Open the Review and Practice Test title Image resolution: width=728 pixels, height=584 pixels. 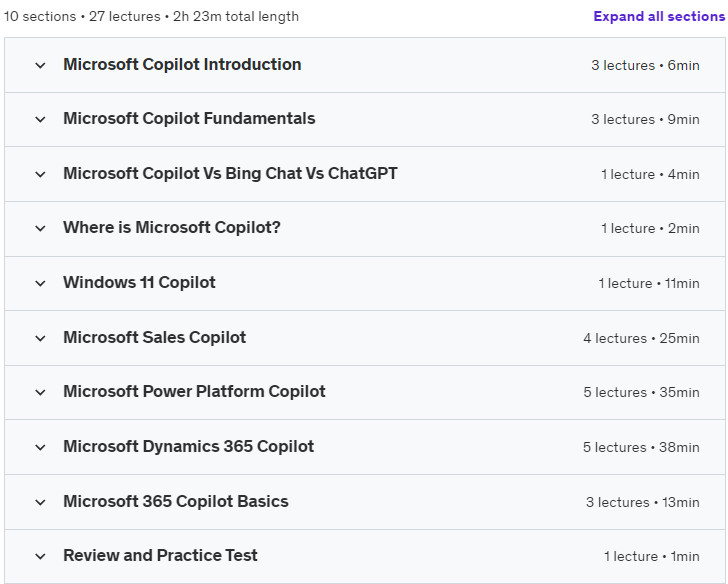160,555
